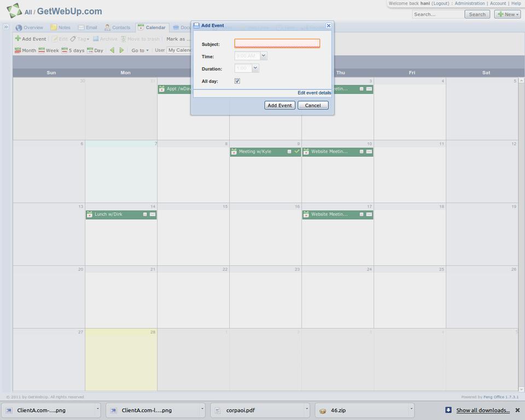Open the Help link
The height and width of the screenshot is (420, 525).
(x=516, y=3)
